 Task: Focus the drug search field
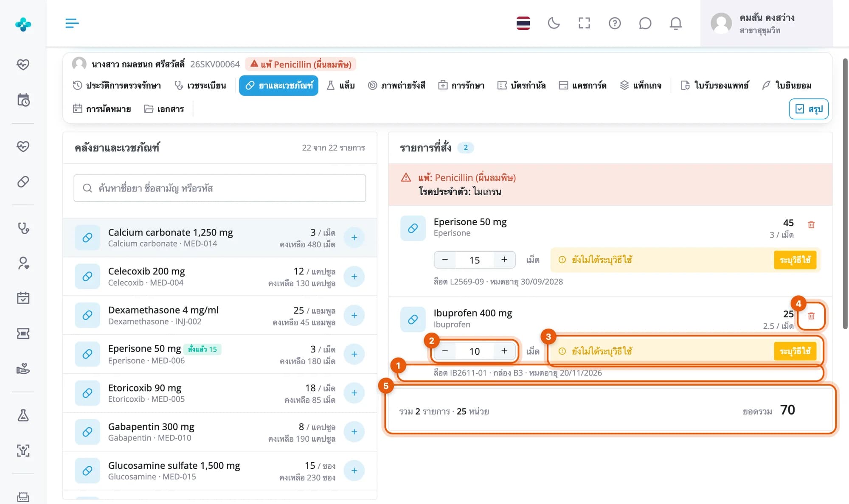tap(219, 188)
